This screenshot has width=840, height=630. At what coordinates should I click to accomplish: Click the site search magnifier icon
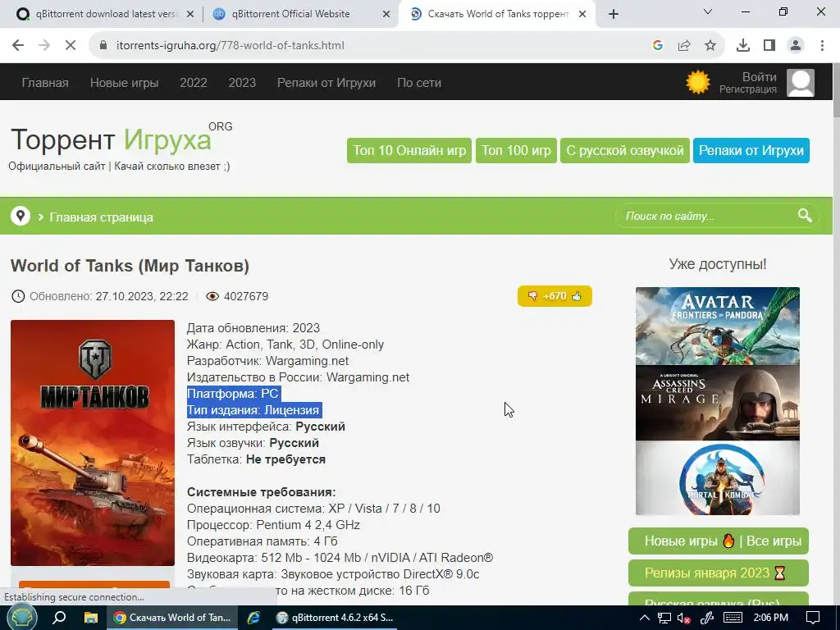coord(805,216)
